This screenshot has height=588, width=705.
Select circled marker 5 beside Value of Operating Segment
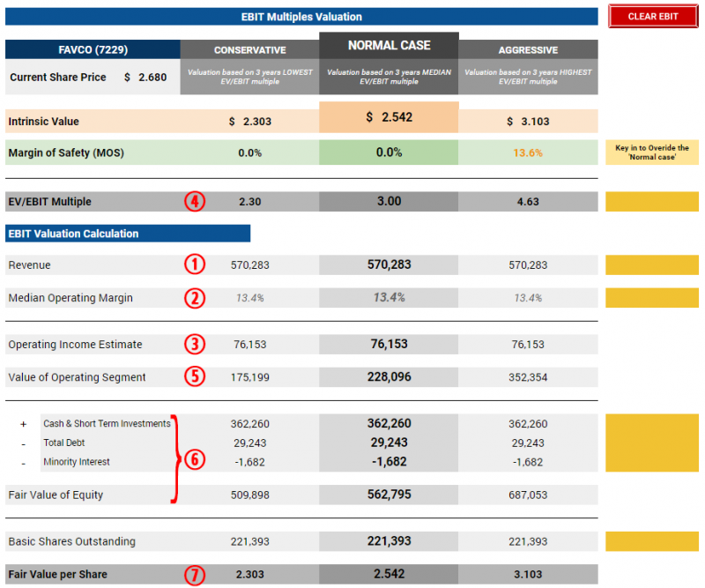[x=196, y=376]
